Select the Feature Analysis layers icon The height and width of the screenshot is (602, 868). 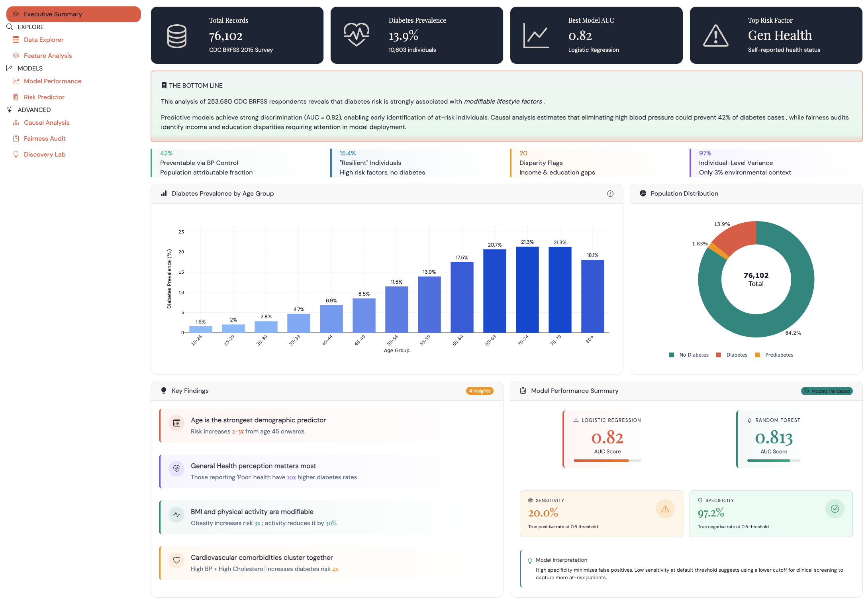tap(16, 55)
